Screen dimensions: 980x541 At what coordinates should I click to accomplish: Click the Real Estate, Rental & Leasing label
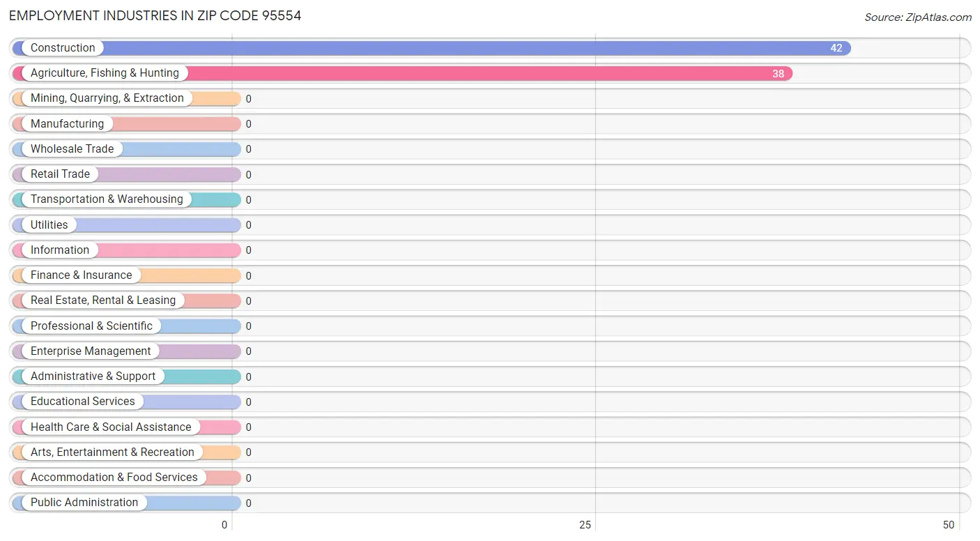click(103, 300)
